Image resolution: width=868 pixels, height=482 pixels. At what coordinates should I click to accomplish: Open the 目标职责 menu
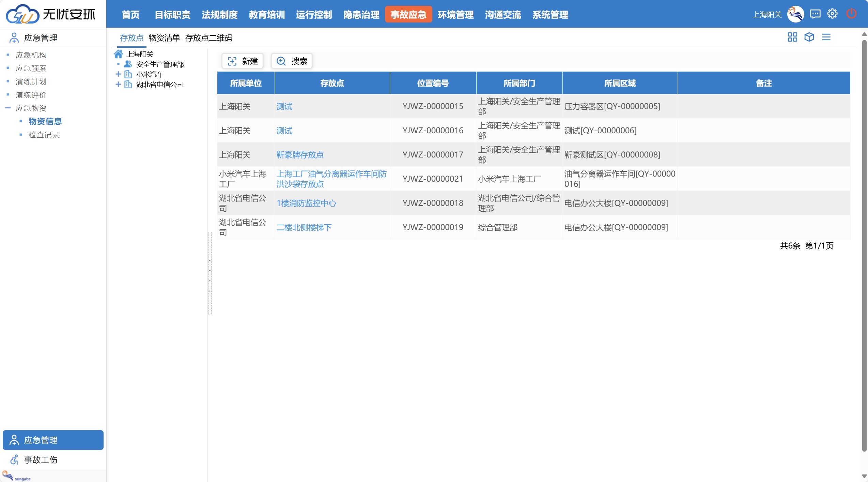pos(172,15)
